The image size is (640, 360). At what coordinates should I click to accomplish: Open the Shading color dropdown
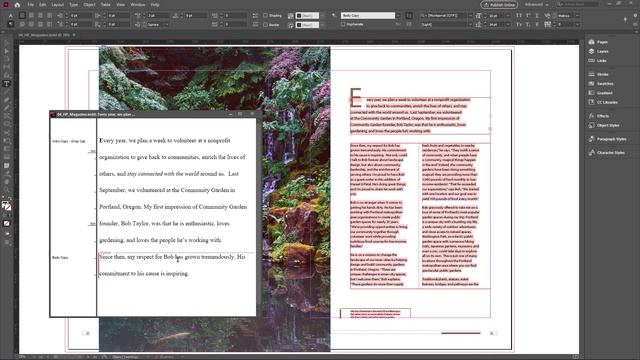tap(322, 16)
